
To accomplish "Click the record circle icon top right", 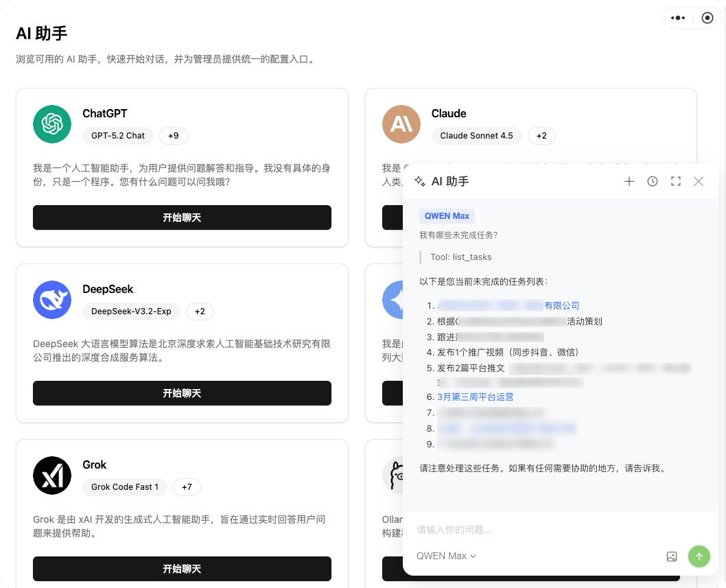I will pyautogui.click(x=707, y=18).
